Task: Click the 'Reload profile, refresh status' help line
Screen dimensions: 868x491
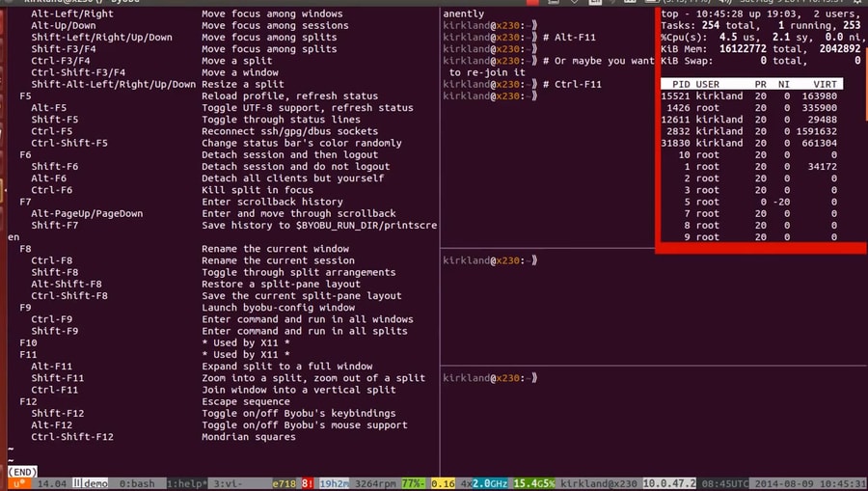Action: coord(290,95)
